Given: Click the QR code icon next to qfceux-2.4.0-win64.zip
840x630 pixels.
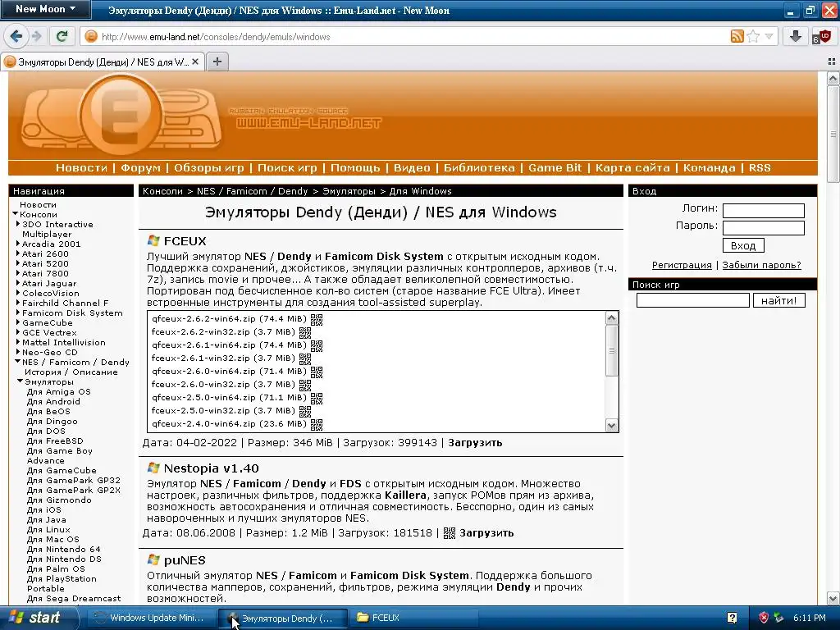Looking at the screenshot, I should pos(317,424).
